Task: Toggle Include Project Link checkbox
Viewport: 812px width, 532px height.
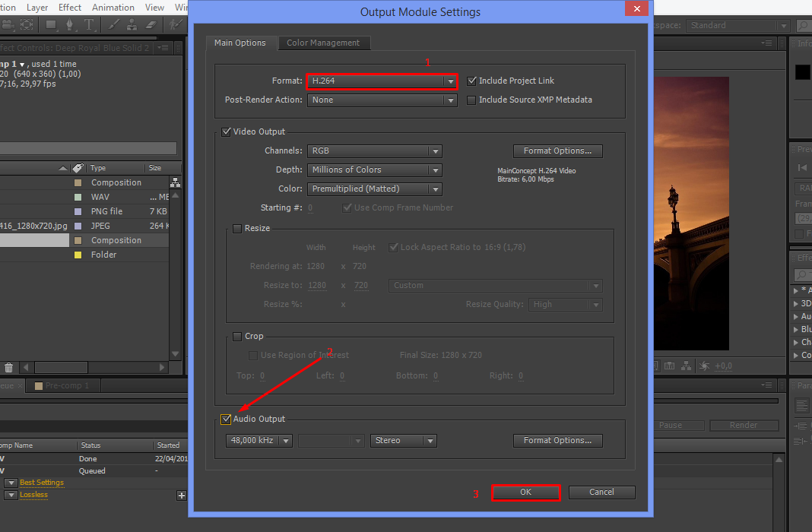Action: 471,81
